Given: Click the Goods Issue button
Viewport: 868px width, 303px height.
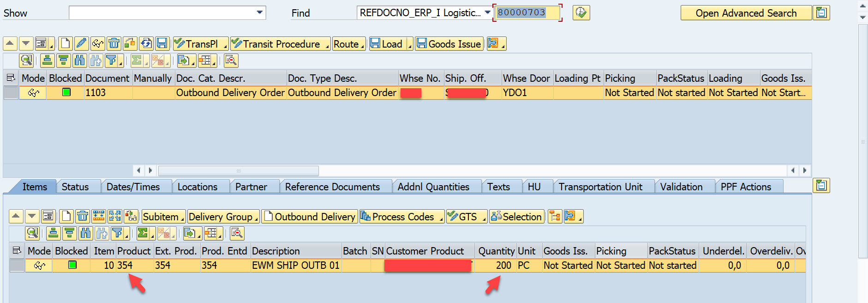Looking at the screenshot, I should [x=449, y=44].
